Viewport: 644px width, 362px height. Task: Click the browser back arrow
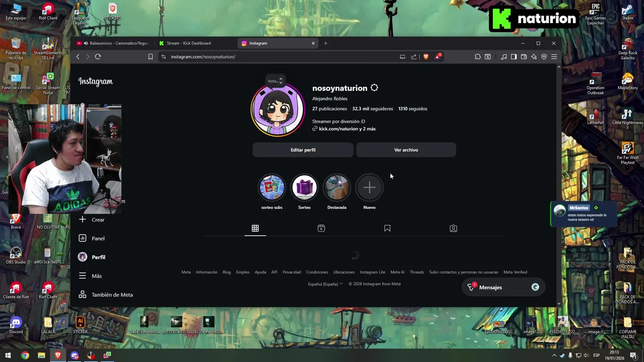point(78,57)
